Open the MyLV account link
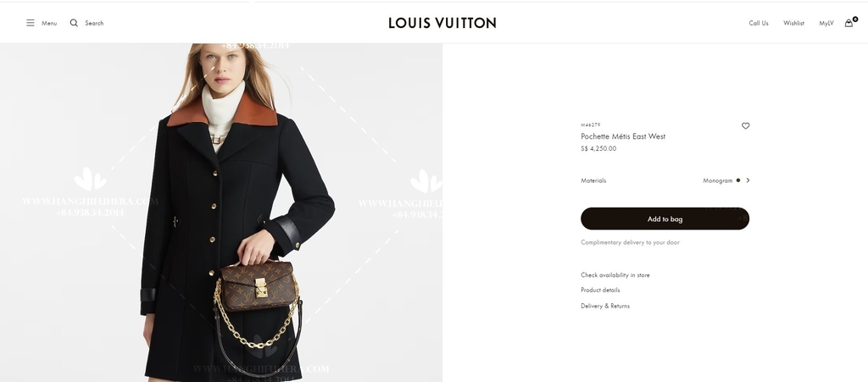Screen dimensions: 868x382 pos(826,23)
